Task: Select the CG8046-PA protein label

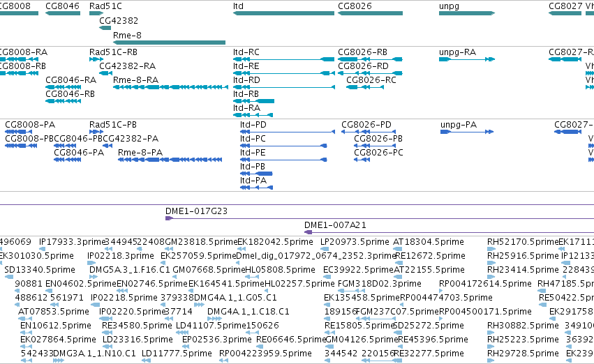Action: click(x=79, y=153)
